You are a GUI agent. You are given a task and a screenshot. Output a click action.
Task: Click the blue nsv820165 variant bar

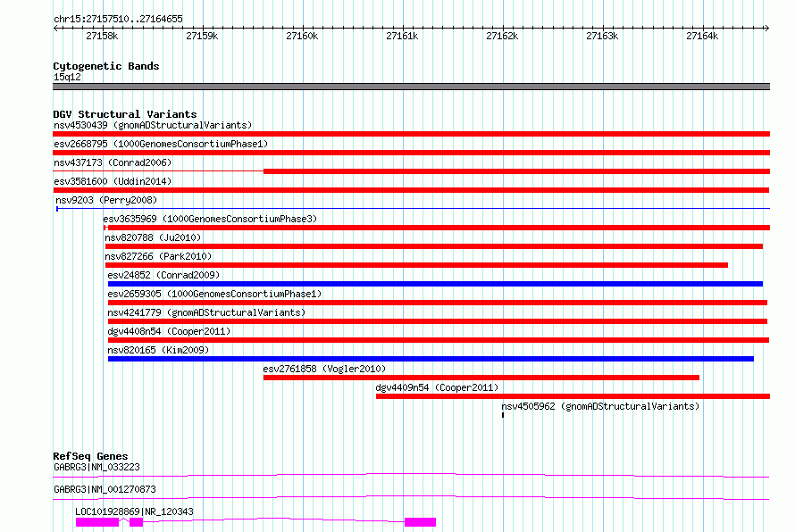click(431, 359)
